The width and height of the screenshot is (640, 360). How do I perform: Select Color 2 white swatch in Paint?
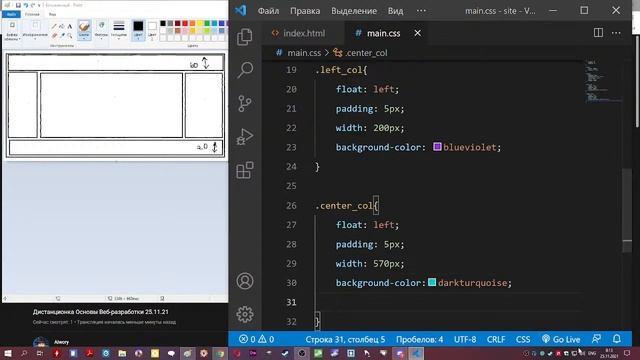coord(152,31)
